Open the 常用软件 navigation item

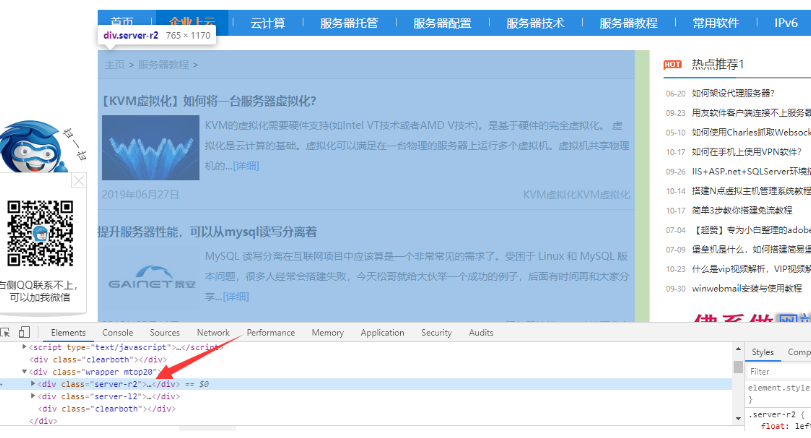click(x=716, y=23)
